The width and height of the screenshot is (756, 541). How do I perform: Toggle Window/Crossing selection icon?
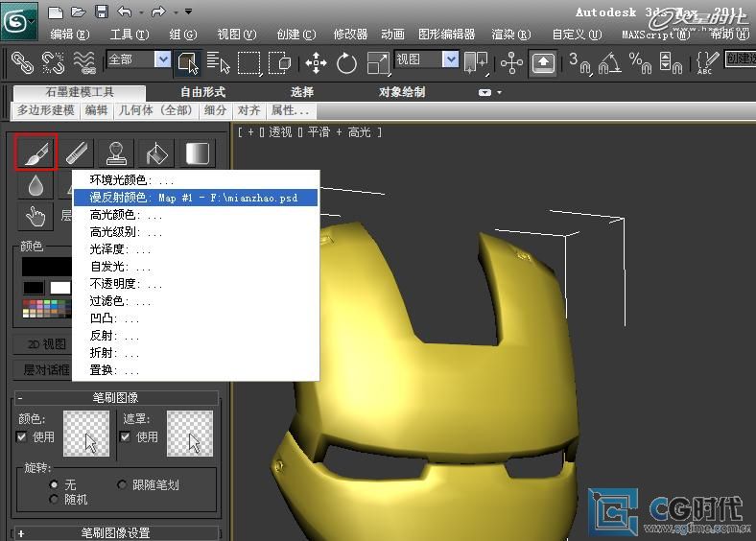(279, 63)
